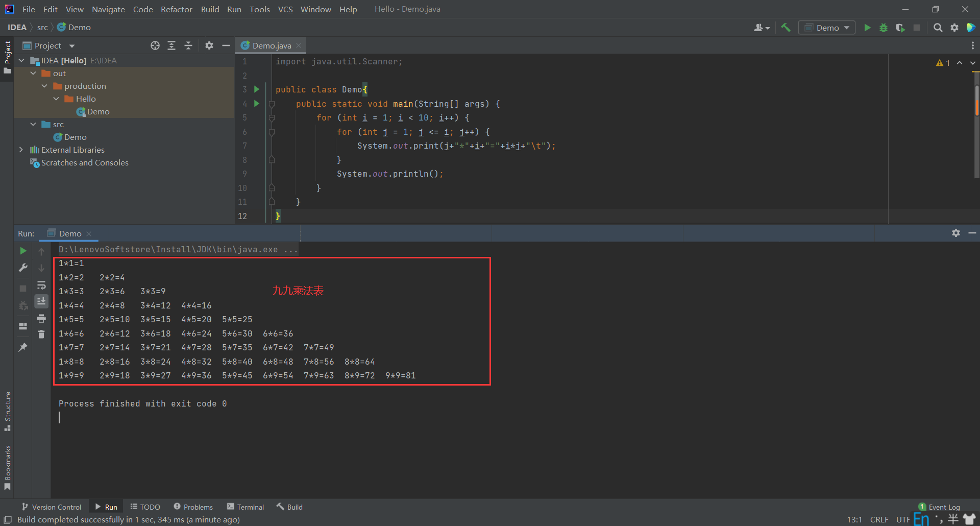Collapse the production folder

44,86
